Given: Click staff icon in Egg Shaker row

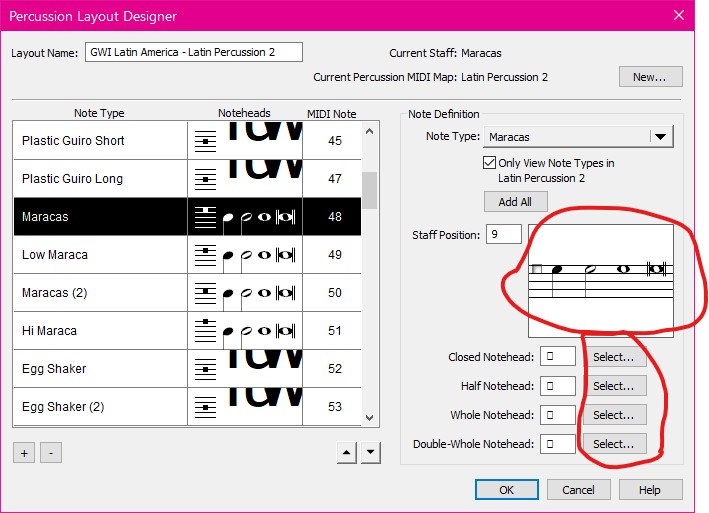Looking at the screenshot, I should click(204, 369).
